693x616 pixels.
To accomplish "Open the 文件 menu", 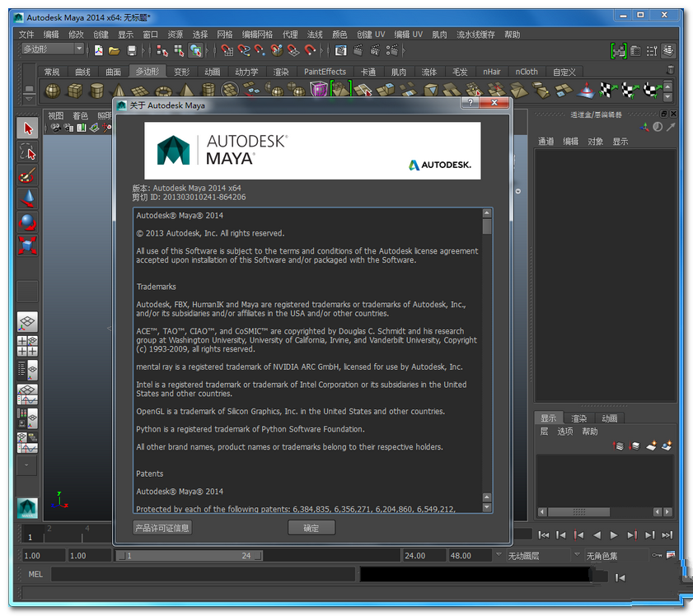I will 26,35.
